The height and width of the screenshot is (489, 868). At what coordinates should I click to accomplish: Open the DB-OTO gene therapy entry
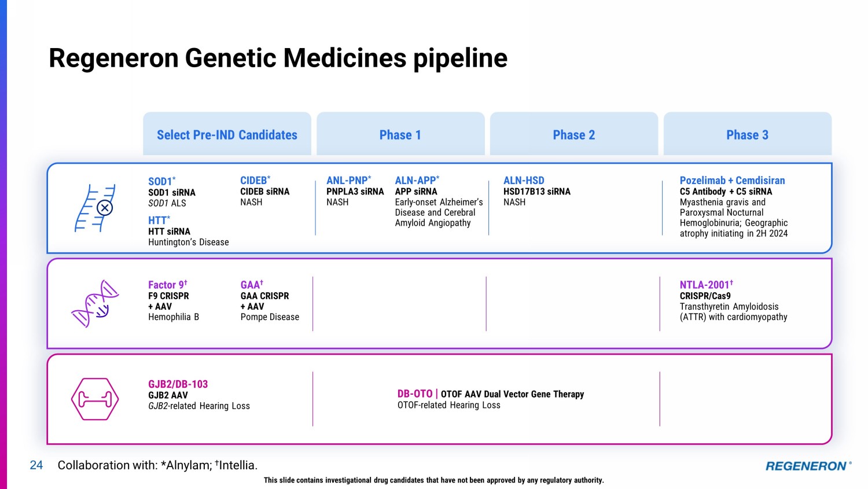[415, 394]
